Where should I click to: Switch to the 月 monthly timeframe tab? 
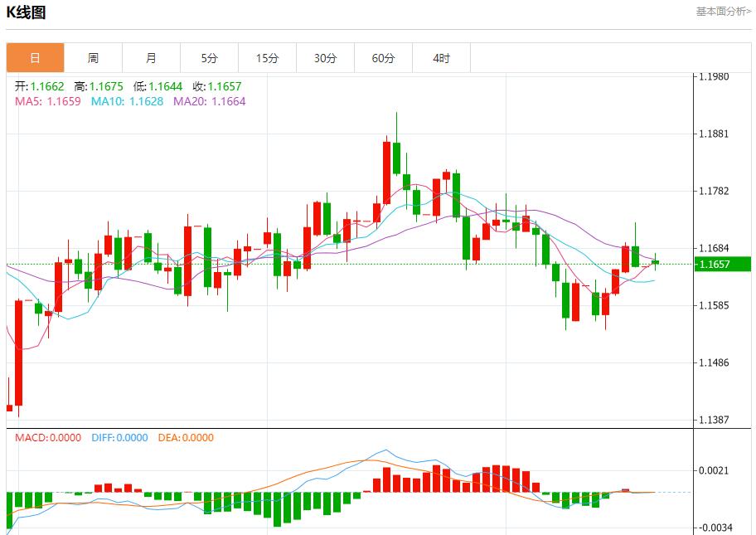click(x=151, y=58)
